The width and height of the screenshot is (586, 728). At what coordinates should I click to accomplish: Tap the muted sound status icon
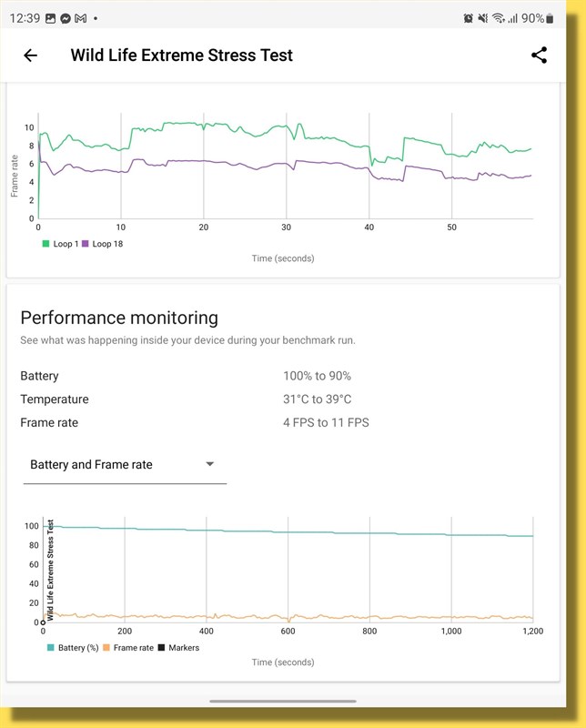click(482, 18)
